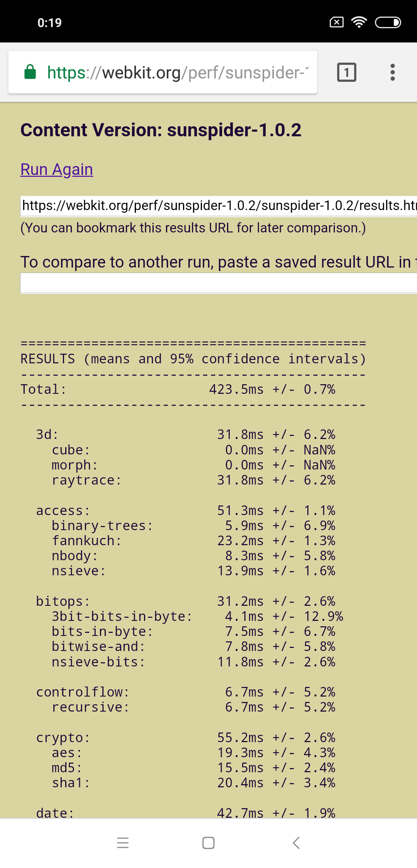Open the tab switcher showing one tab

point(346,72)
